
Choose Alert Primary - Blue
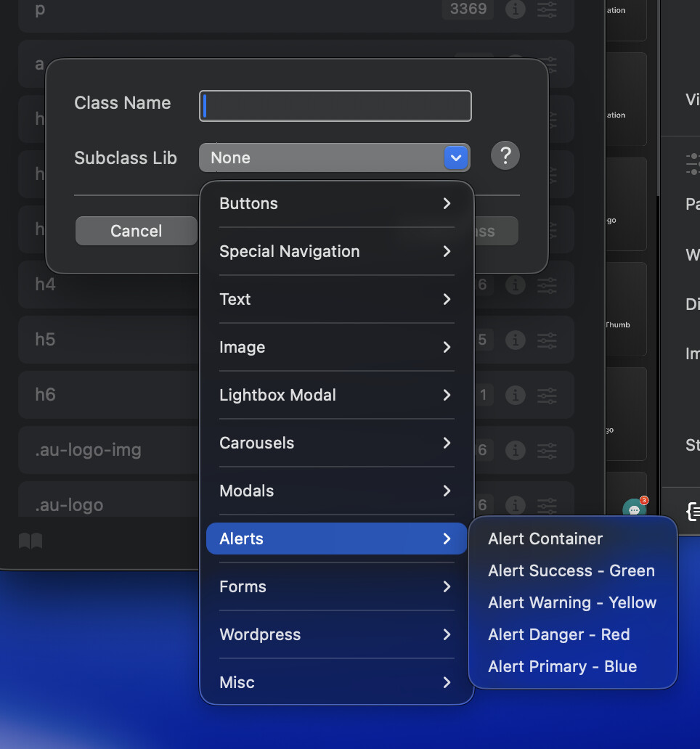click(x=562, y=667)
